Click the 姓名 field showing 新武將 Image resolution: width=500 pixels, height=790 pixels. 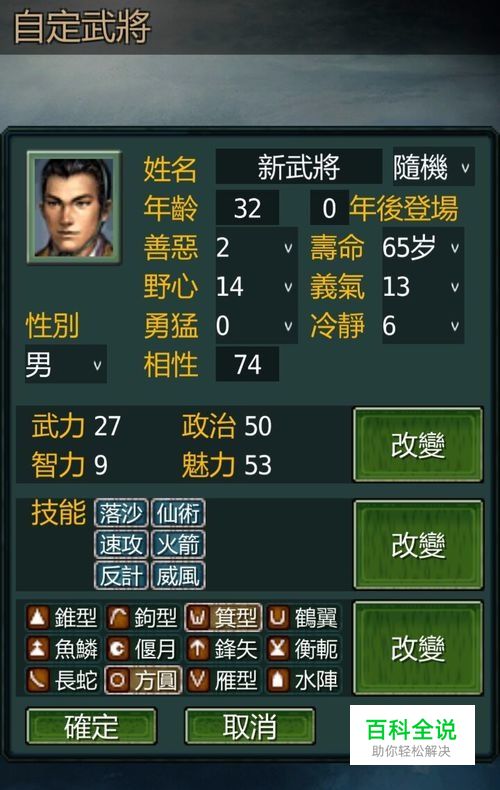tap(298, 166)
